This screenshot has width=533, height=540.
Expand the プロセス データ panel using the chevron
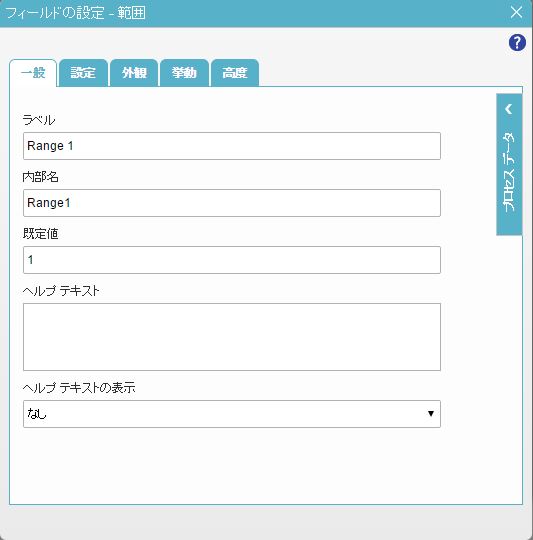coord(509,109)
